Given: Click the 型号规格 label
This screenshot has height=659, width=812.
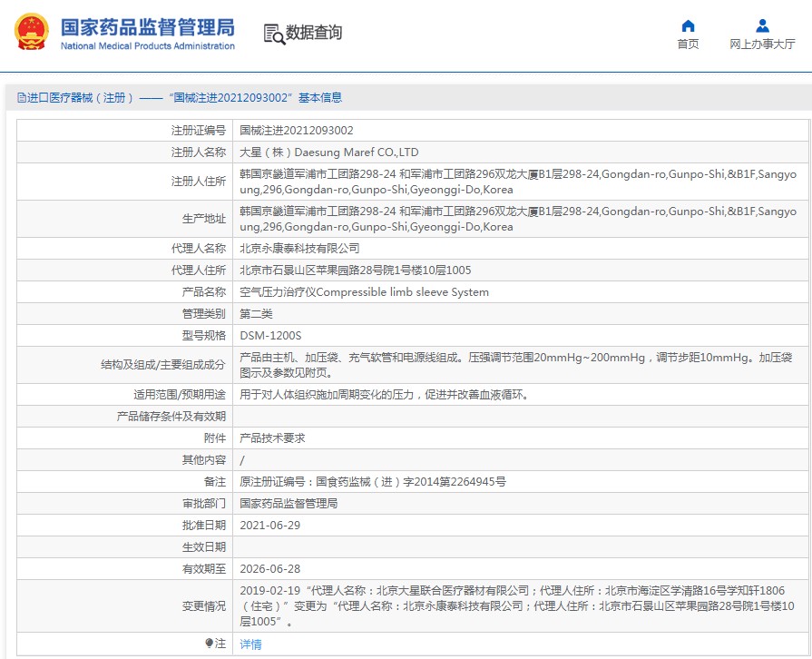Looking at the screenshot, I should tap(204, 336).
